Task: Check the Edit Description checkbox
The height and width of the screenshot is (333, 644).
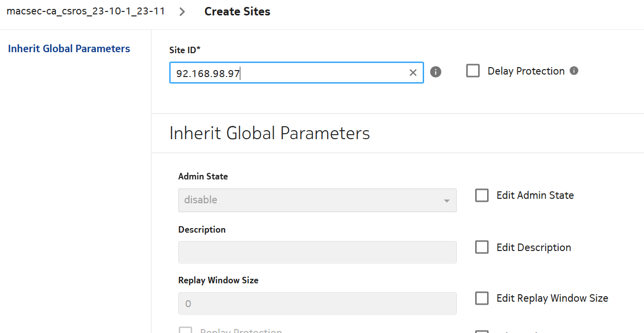Action: tap(482, 248)
